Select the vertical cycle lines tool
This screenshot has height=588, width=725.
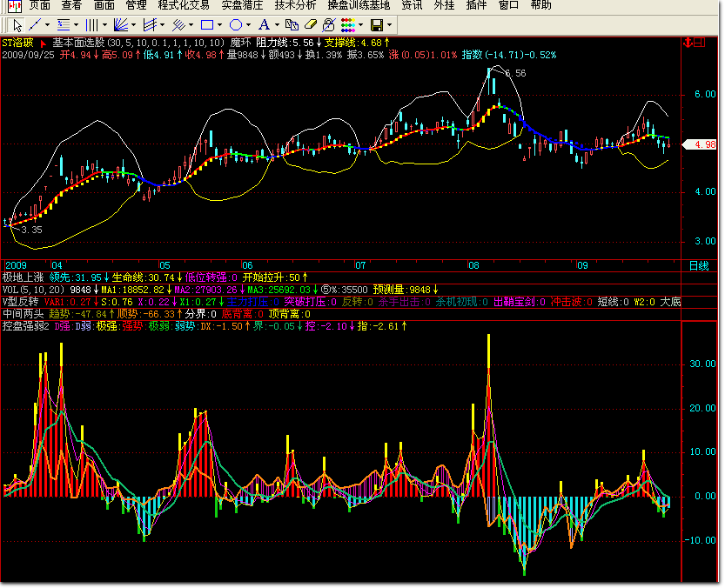pyautogui.click(x=92, y=25)
